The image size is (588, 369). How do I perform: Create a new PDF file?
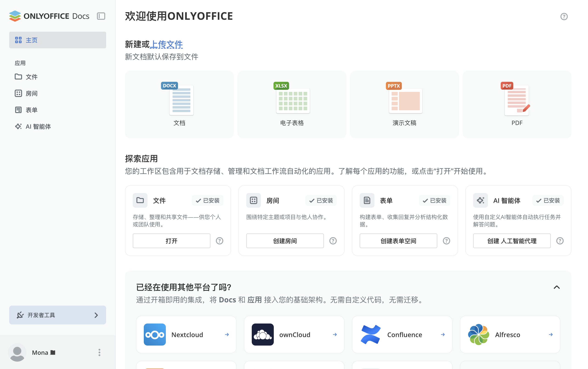pyautogui.click(x=517, y=105)
